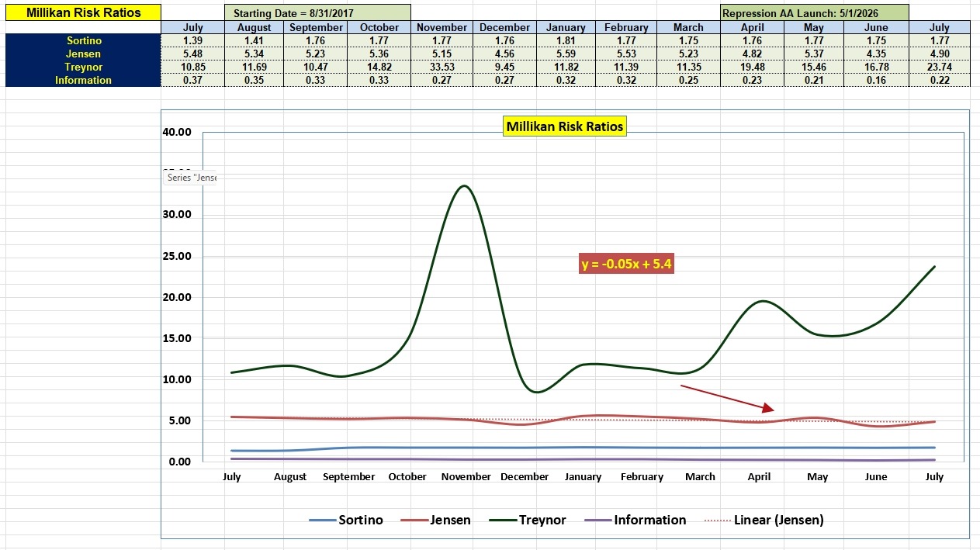This screenshot has height=550, width=980.
Task: Click the December horizontal axis label
Action: tap(525, 476)
